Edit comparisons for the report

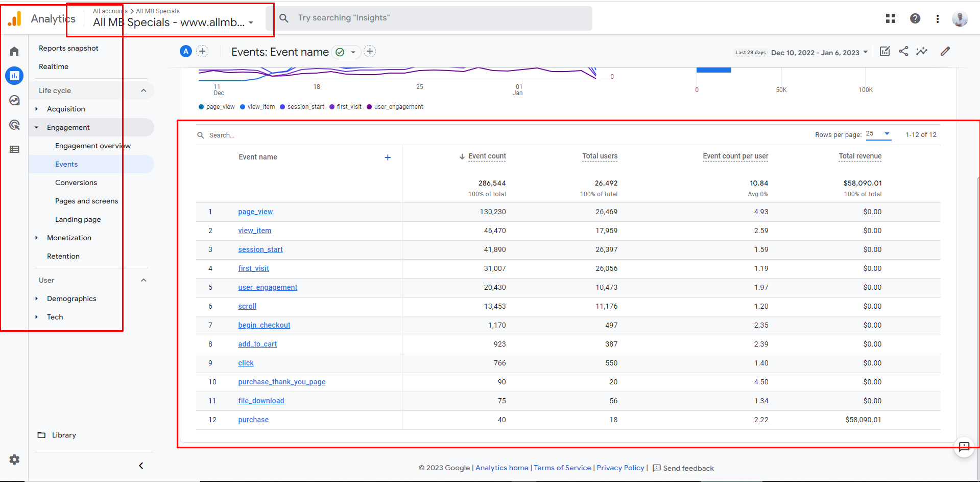click(885, 51)
